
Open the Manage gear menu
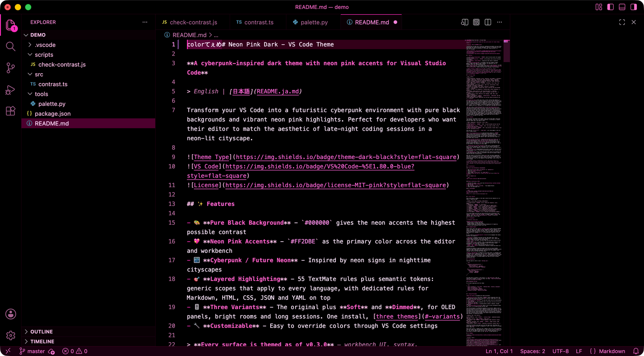[x=11, y=335]
